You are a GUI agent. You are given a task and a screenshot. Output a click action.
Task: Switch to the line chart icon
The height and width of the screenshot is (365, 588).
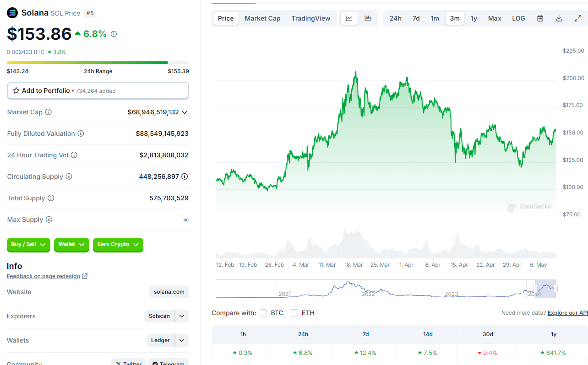[349, 18]
